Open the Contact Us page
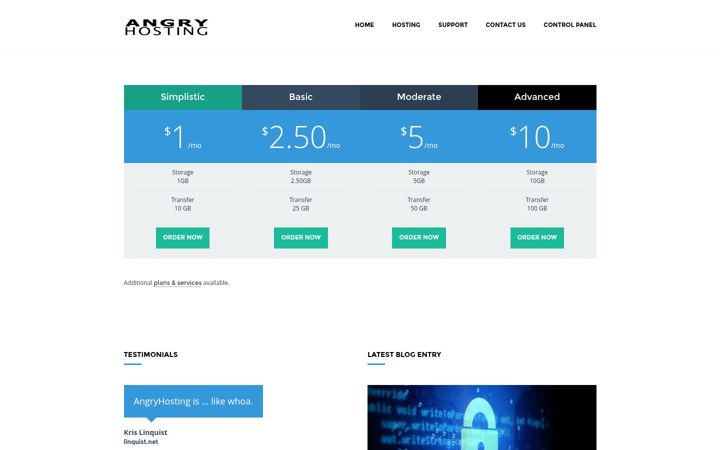Image resolution: width=720 pixels, height=450 pixels. click(506, 25)
